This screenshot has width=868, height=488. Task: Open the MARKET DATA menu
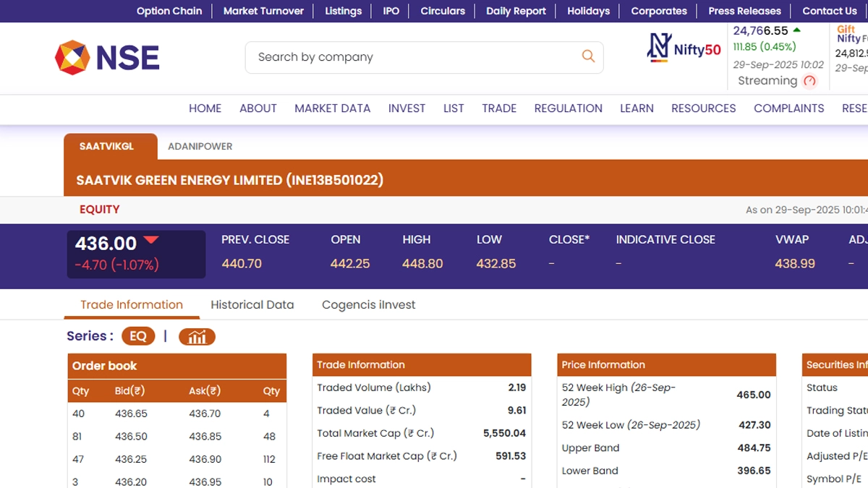[x=332, y=108]
